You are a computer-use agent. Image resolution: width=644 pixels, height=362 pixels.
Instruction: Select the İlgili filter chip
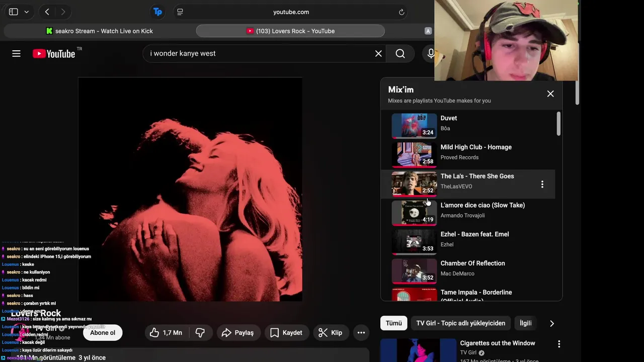[x=525, y=323]
